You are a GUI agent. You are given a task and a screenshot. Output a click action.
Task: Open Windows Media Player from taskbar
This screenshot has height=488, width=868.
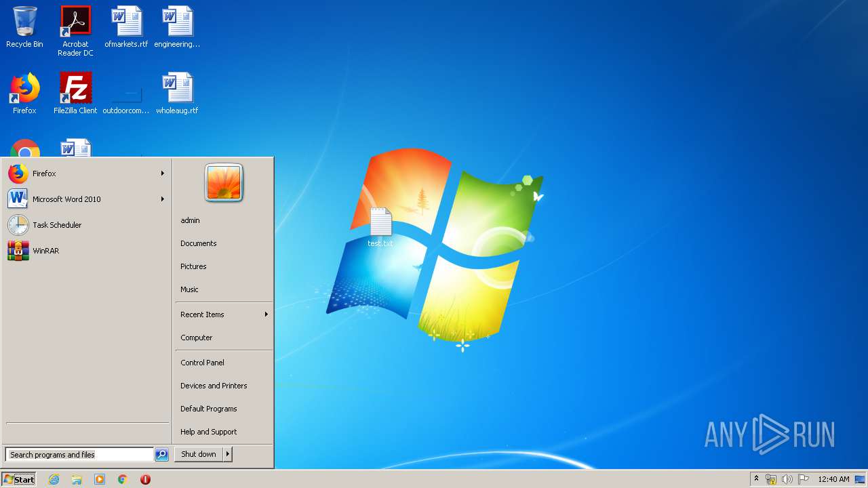coord(100,479)
